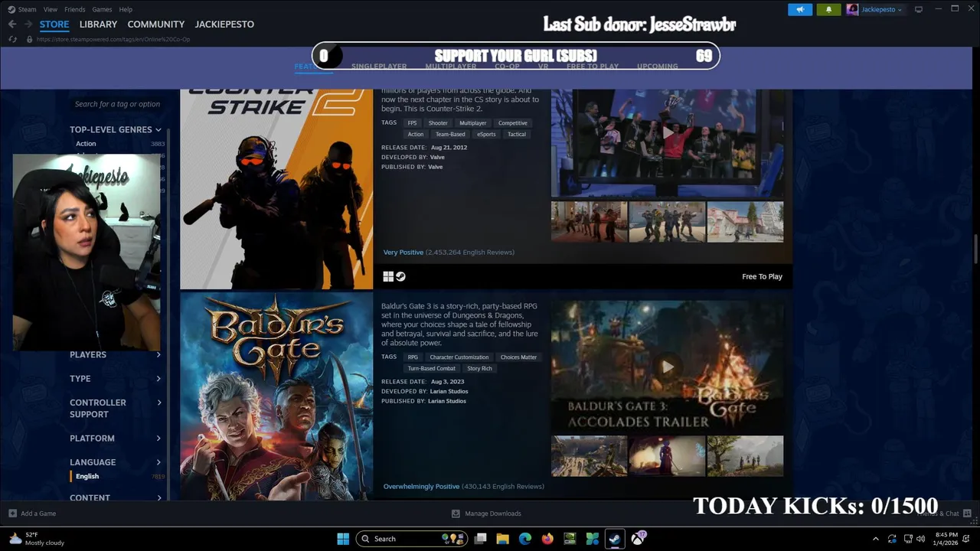Click the Turn-Based Combat tag
The height and width of the screenshot is (551, 980).
(432, 368)
